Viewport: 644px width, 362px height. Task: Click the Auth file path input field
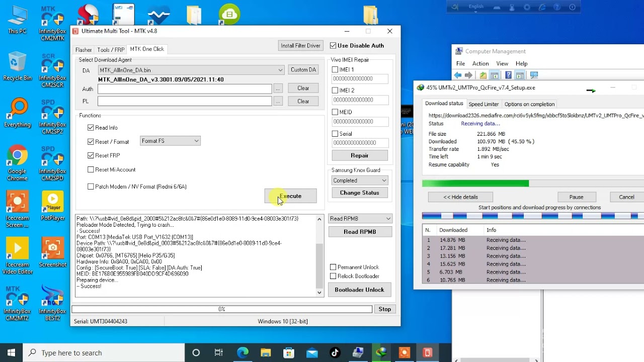185,88
